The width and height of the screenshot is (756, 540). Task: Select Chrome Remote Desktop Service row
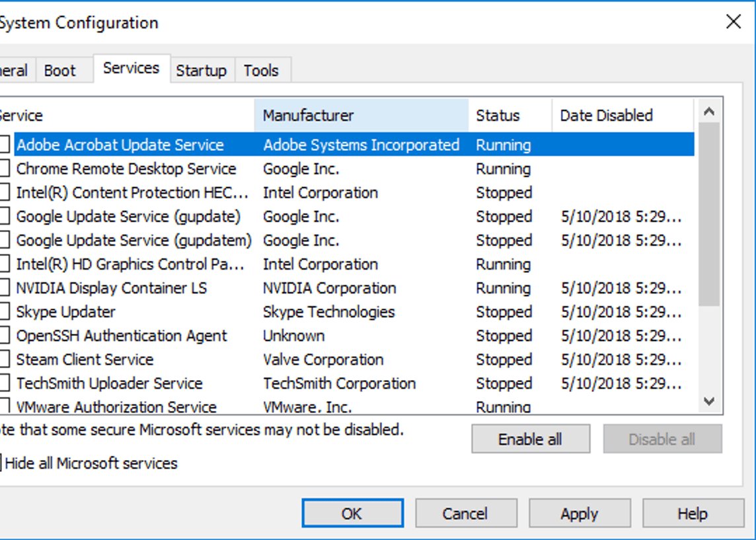[347, 169]
